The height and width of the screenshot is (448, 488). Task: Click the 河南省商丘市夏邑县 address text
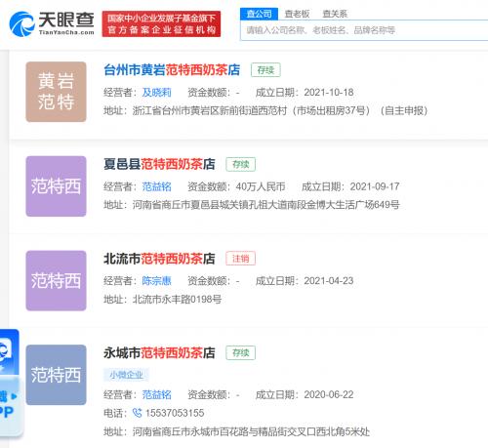[x=265, y=205]
